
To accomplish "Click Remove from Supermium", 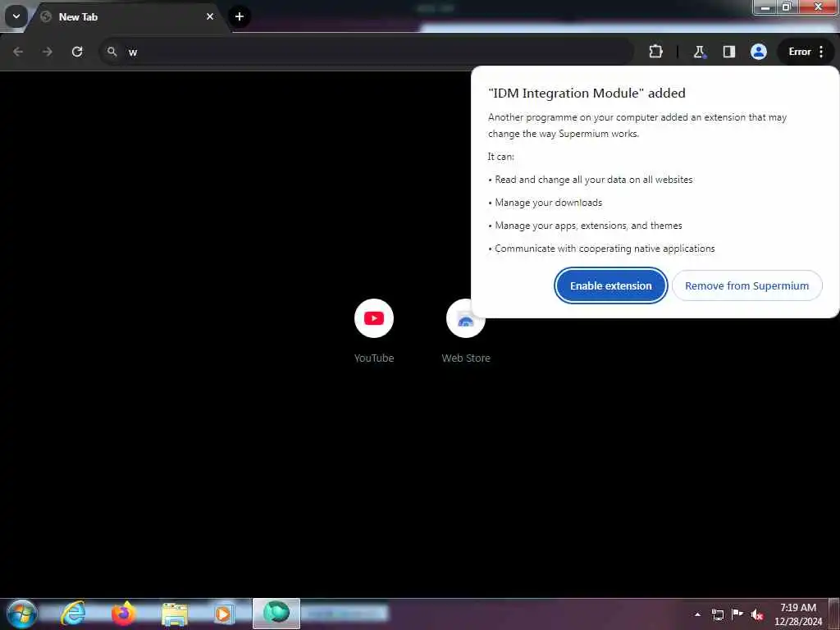I will coord(746,286).
